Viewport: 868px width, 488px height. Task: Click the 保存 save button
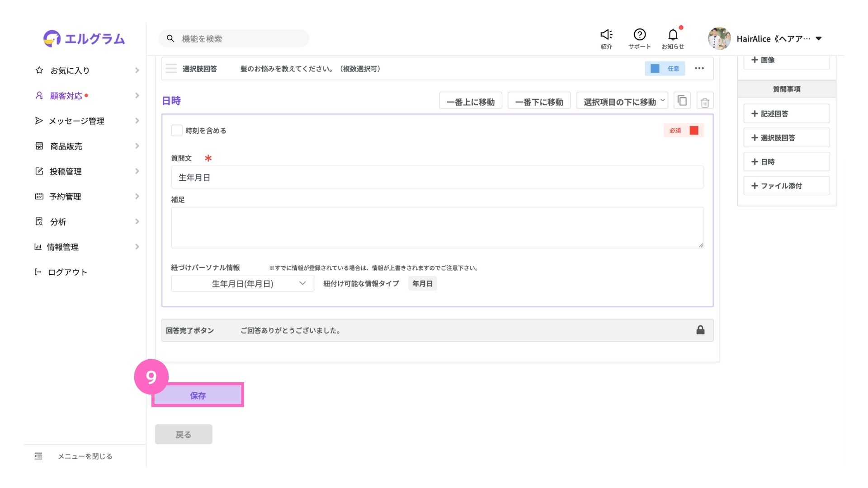(x=198, y=395)
